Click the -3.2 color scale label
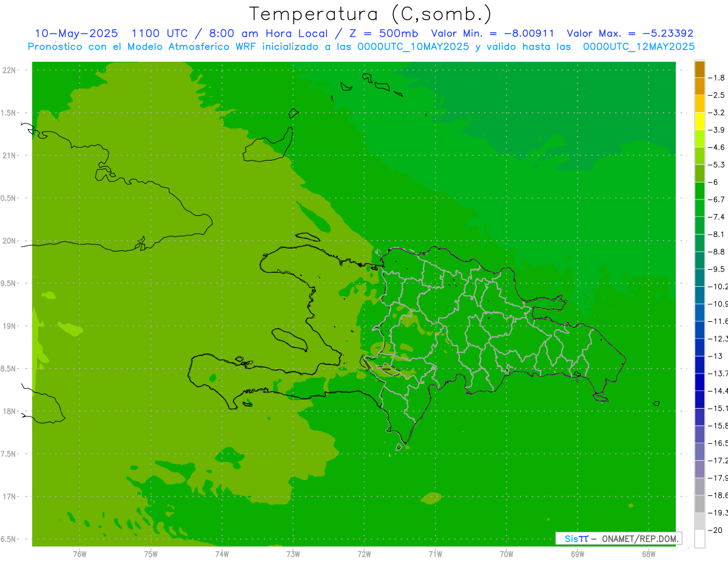This screenshot has width=728, height=562. [x=717, y=113]
